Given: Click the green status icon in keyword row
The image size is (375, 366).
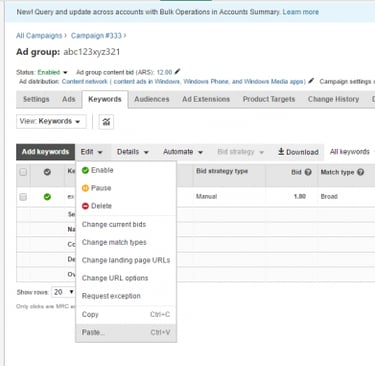Looking at the screenshot, I should pyautogui.click(x=47, y=197).
